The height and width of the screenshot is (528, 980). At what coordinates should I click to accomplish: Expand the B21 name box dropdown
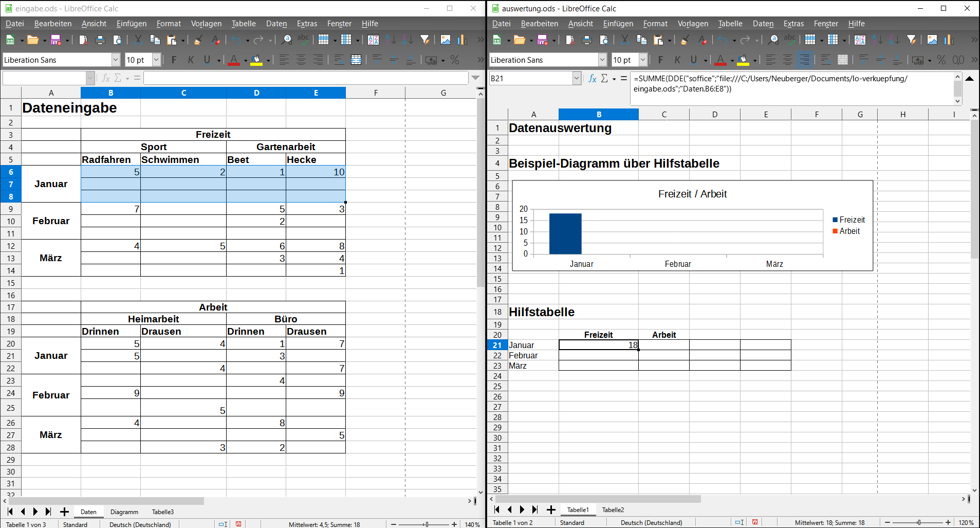(x=576, y=78)
